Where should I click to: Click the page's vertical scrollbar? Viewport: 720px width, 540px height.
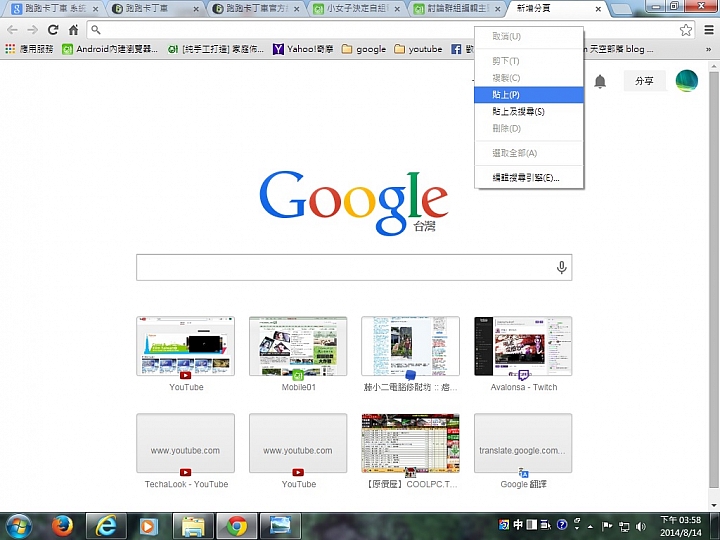[x=714, y=280]
